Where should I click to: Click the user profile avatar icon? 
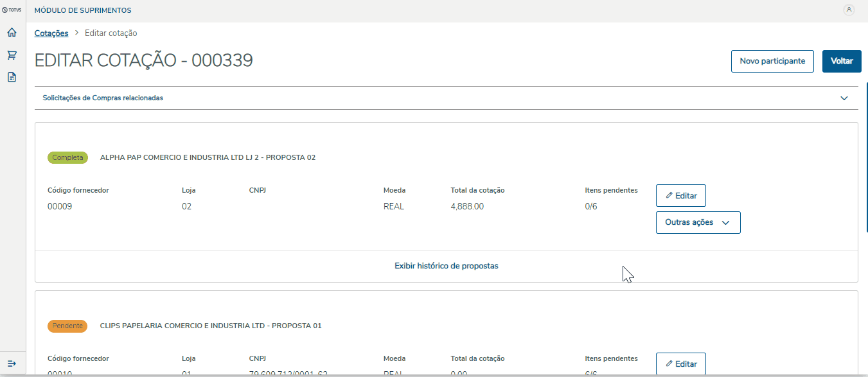click(x=849, y=10)
